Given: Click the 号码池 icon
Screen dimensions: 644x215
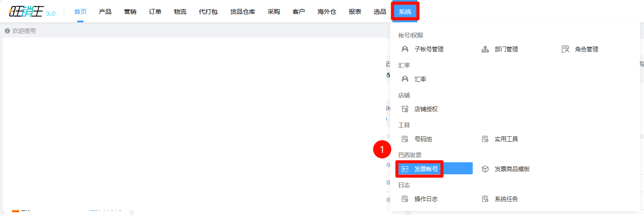Looking at the screenshot, I should [405, 139].
